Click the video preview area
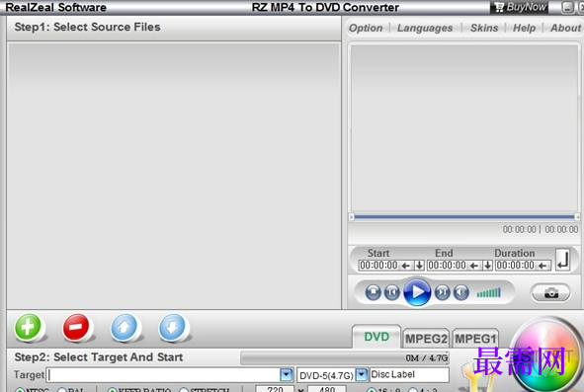 pyautogui.click(x=464, y=128)
